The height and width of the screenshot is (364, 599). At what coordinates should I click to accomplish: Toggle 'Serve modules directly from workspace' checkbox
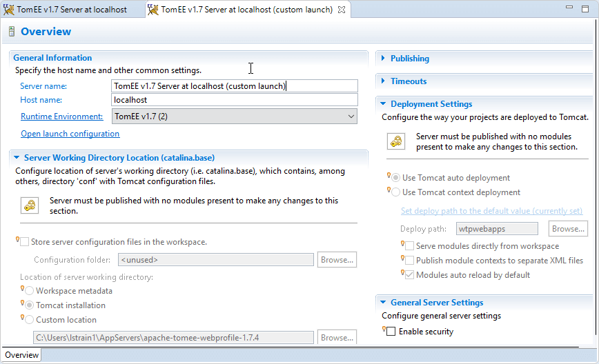[409, 246]
